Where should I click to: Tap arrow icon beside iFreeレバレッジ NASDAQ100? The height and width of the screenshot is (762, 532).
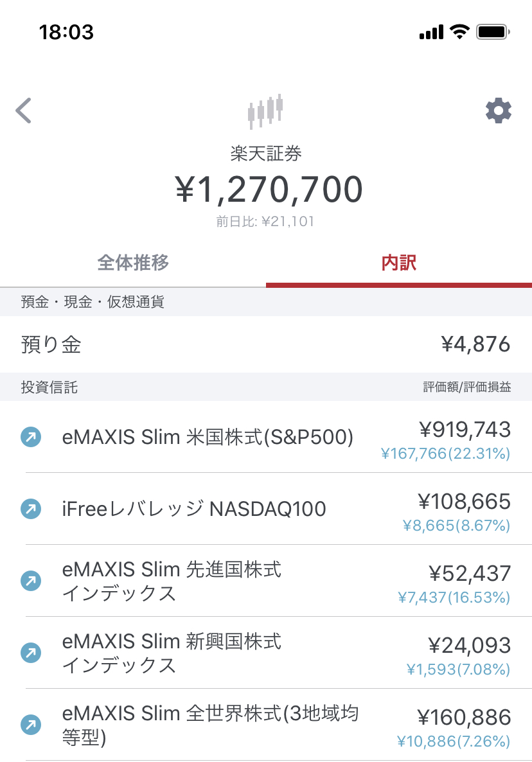31,509
